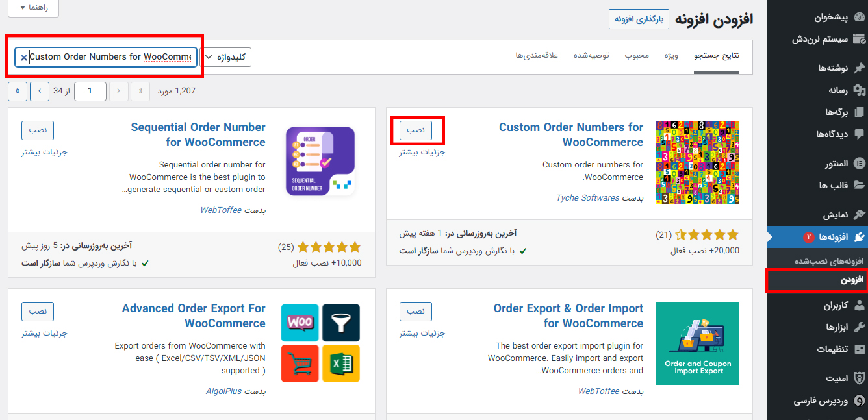This screenshot has height=420, width=868.
Task: Open the Sequential Order Number for WooCommerce title
Action: 198,135
